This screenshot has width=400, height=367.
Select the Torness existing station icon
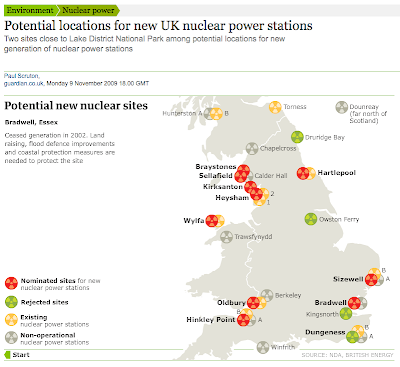point(275,107)
